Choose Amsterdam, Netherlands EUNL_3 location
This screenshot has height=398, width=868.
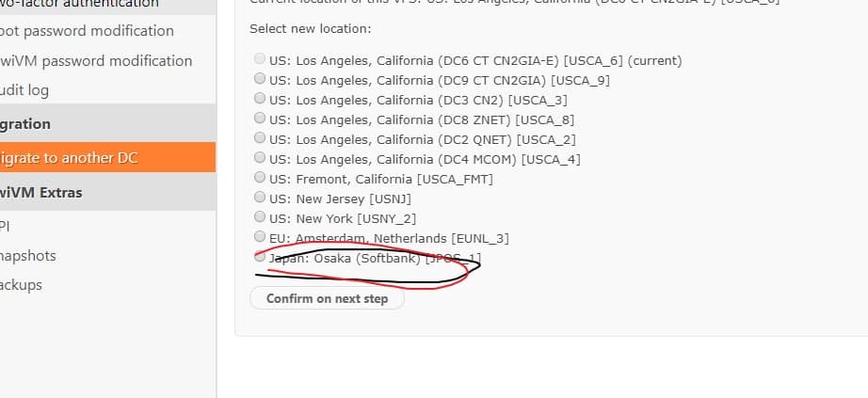coord(260,237)
